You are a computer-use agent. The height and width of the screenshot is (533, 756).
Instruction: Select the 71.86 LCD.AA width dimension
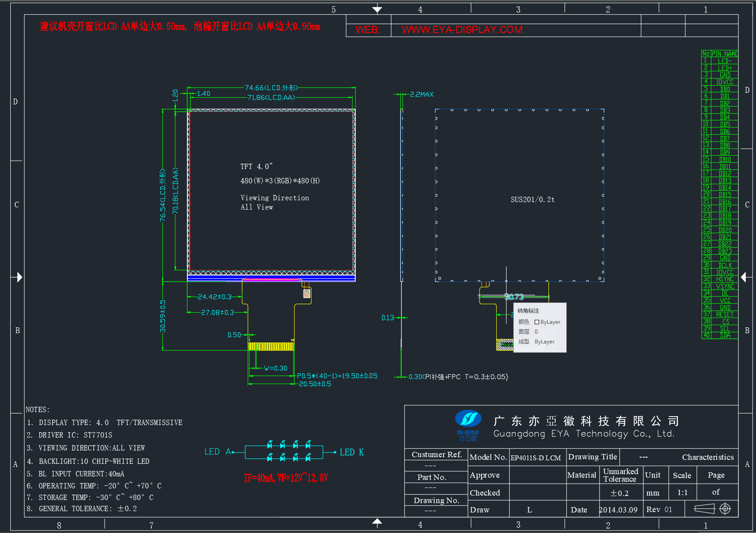tap(271, 97)
